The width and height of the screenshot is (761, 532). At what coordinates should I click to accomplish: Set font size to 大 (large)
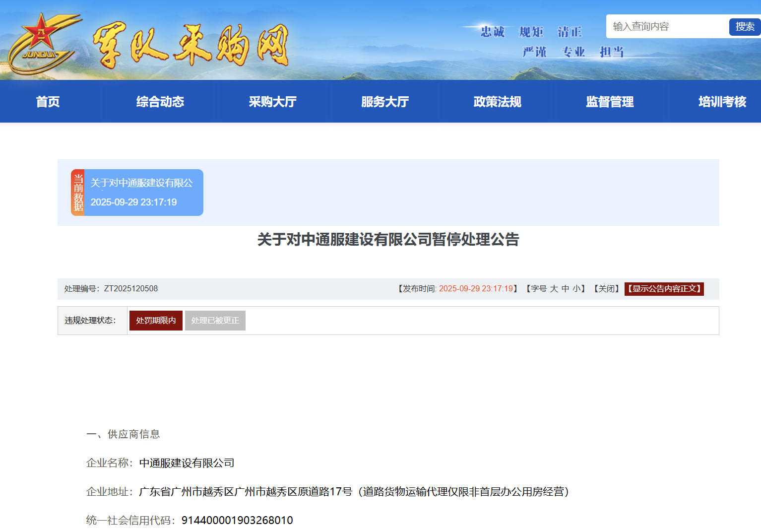[x=554, y=289]
